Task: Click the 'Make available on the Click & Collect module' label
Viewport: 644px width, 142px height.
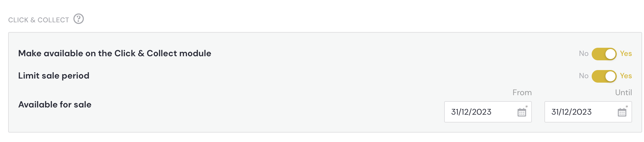Action: coord(115,53)
